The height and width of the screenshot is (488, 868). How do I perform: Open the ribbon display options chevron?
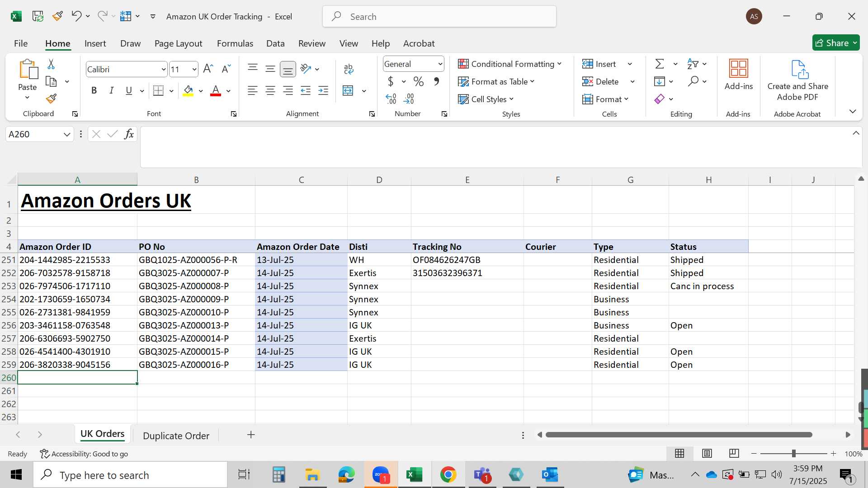(x=853, y=112)
